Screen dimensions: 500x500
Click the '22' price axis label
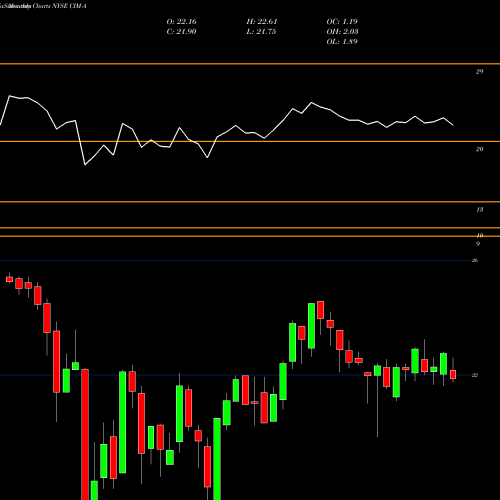click(x=475, y=375)
